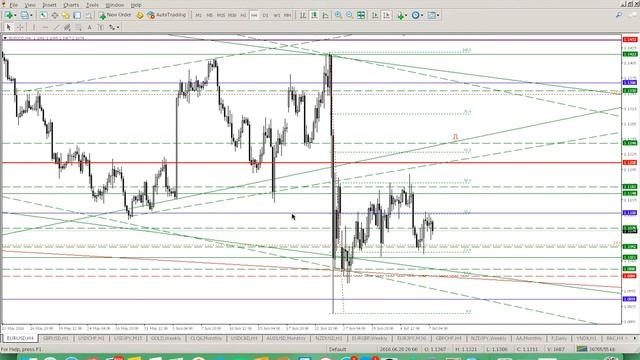The height and width of the screenshot is (360, 640).
Task: Switch to the GBPUSD,H1 chart tab
Action: [56, 338]
